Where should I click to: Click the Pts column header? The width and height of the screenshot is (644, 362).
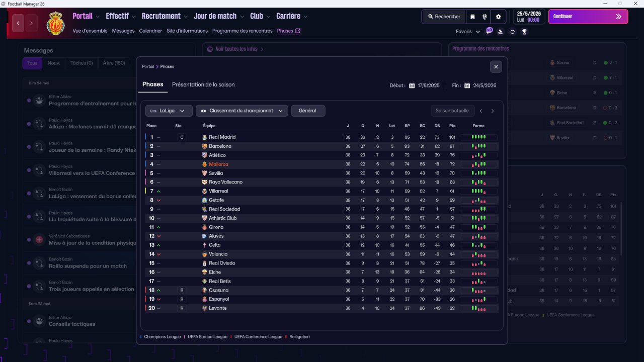click(x=452, y=126)
